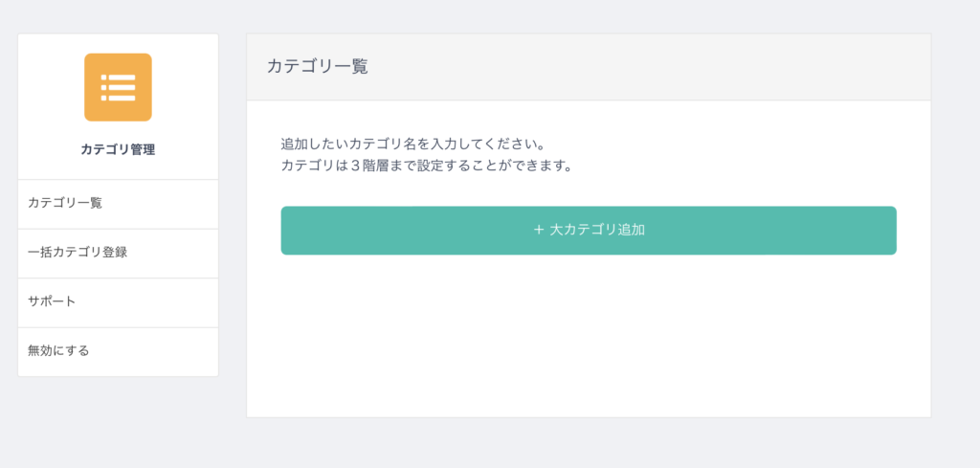Click the カテゴリ管理 title under the icon

(118, 149)
